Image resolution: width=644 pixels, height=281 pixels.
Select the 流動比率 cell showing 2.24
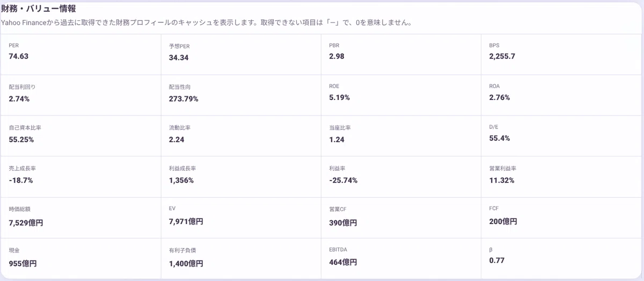point(241,136)
